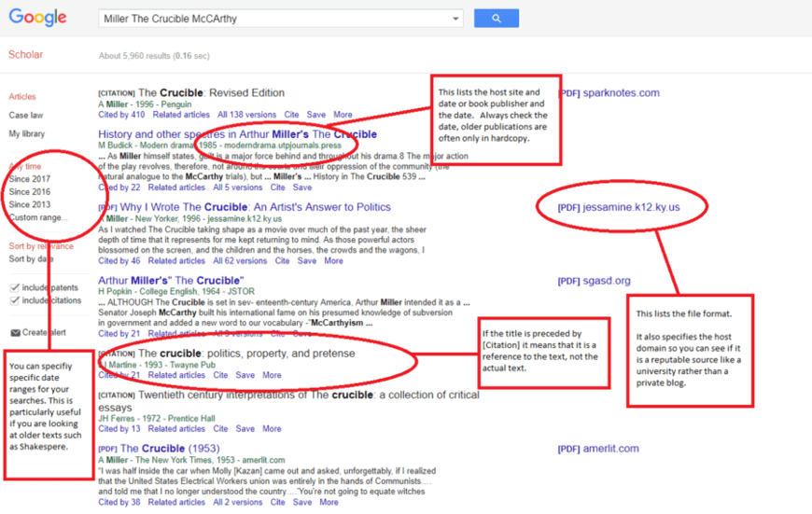
Task: Click 'Cited by 410' for Revised Edition
Action: pyautogui.click(x=121, y=115)
